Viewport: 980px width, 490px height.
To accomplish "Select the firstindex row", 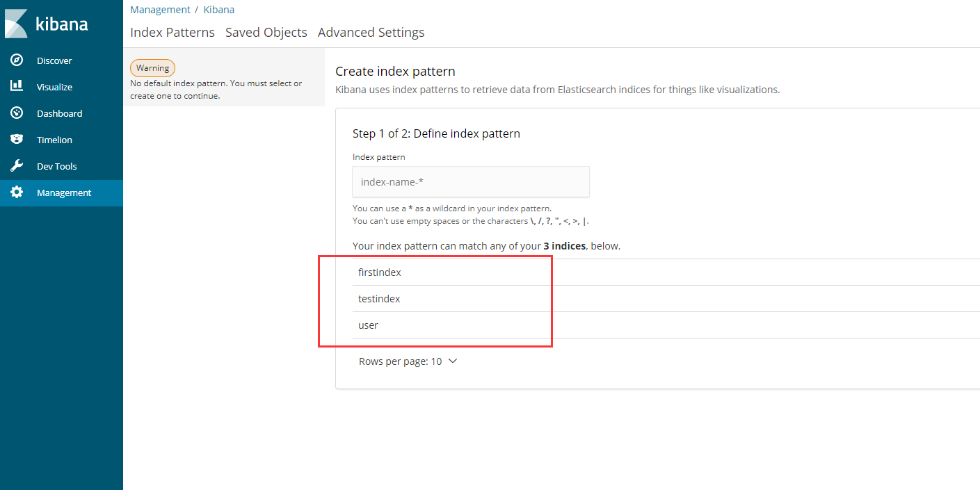I will tap(666, 272).
